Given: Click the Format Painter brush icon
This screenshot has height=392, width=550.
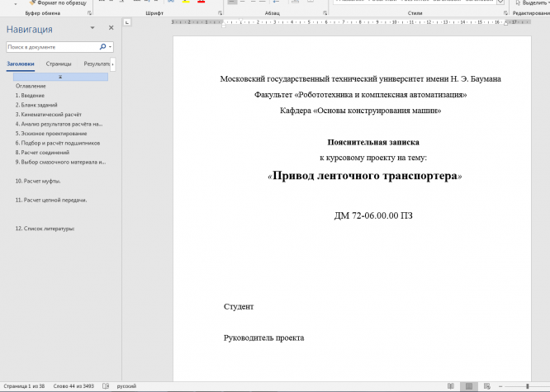Looking at the screenshot, I should point(31,3).
